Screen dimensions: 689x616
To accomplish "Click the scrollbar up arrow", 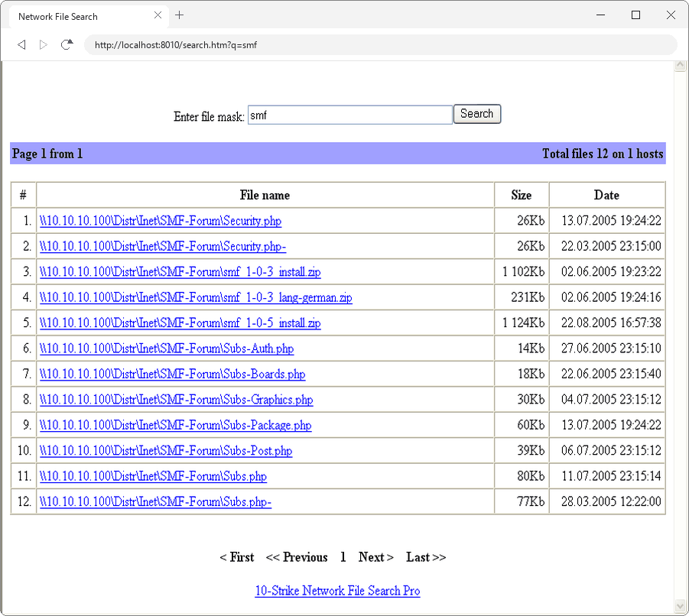I will [681, 66].
